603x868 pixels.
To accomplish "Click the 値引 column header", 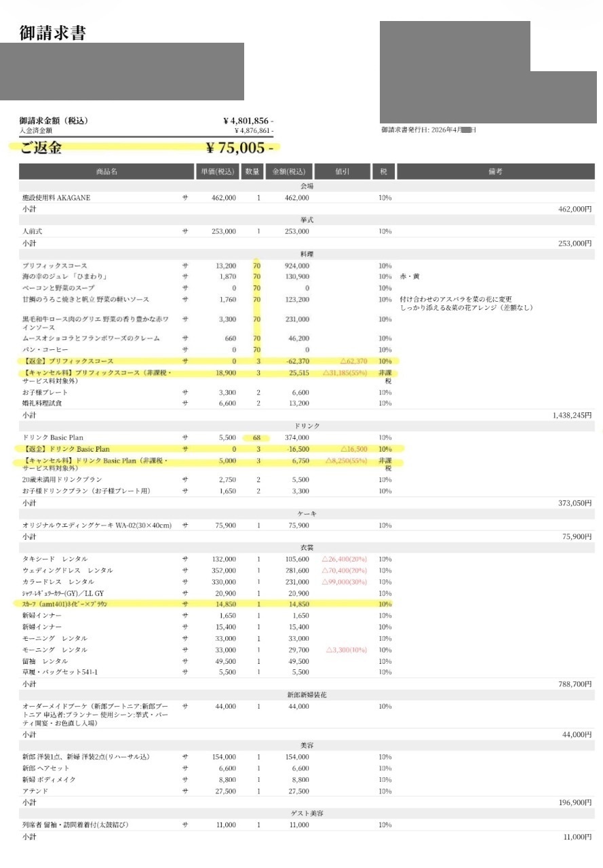I will point(342,172).
